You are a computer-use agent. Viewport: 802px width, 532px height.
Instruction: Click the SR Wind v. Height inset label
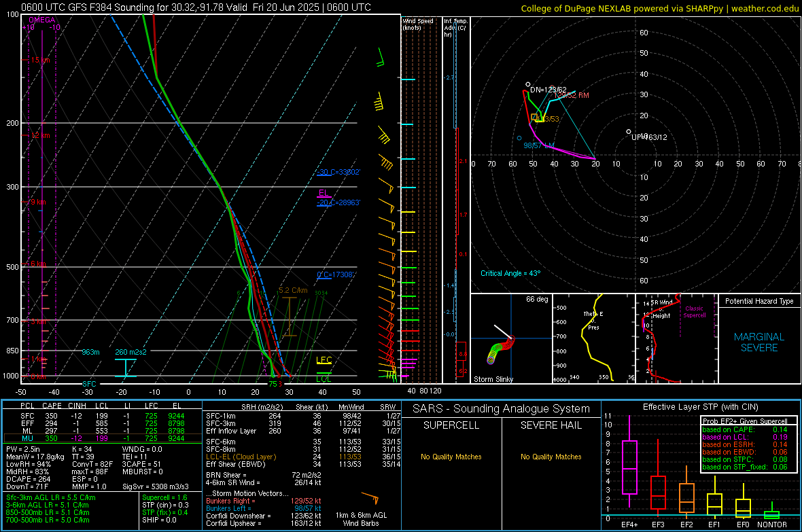coord(661,309)
